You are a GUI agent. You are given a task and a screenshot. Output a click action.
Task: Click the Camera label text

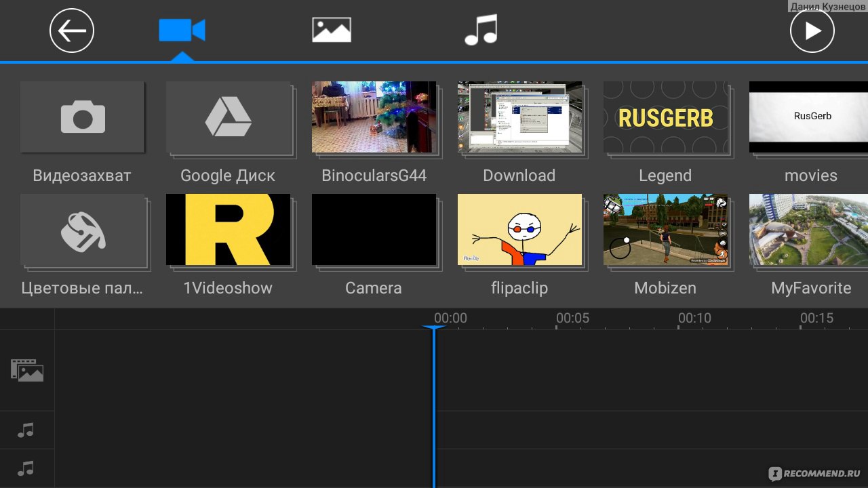(x=374, y=288)
